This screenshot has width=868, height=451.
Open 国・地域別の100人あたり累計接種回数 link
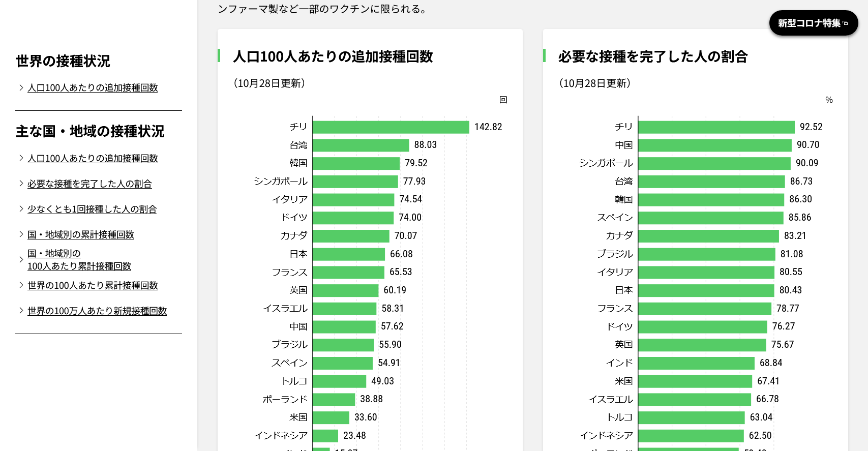click(79, 260)
